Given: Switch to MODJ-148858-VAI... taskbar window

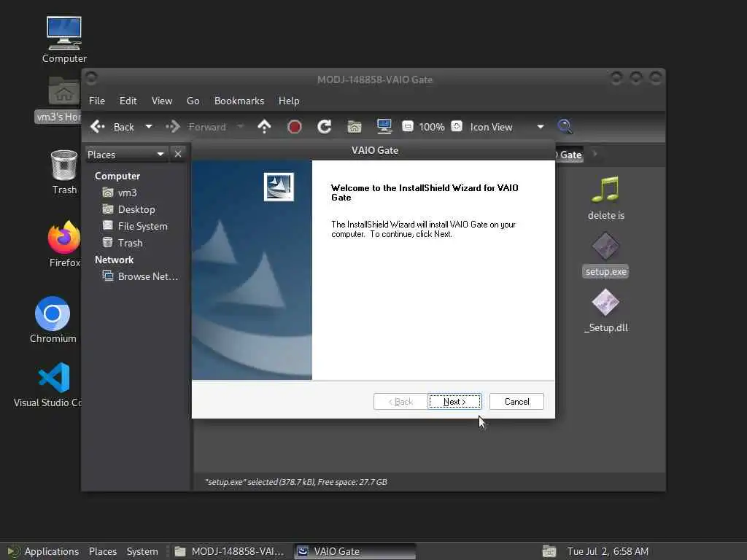Looking at the screenshot, I should coord(230,551).
